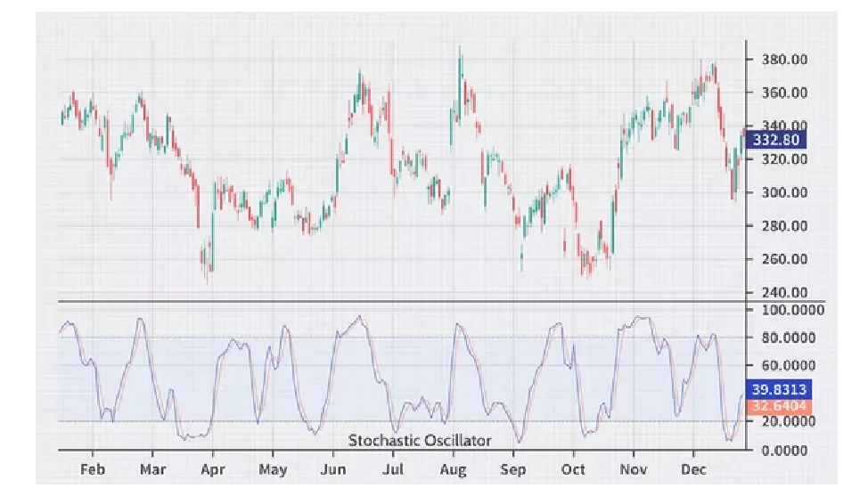Viewport: 868px width, 488px height.
Task: Select the Jul label on the time axis
Action: pos(393,469)
